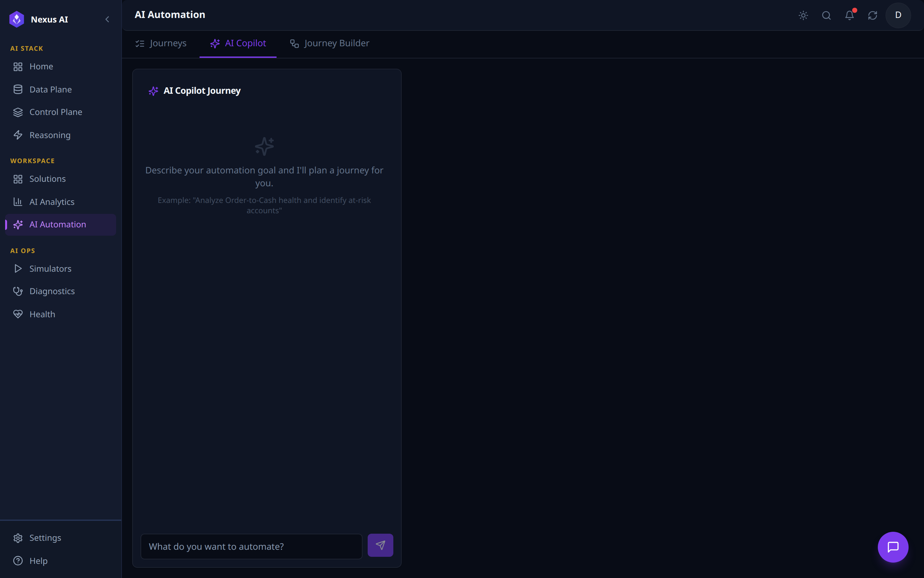Click the Control Plane sidebar label
The height and width of the screenshot is (578, 924).
pos(56,112)
